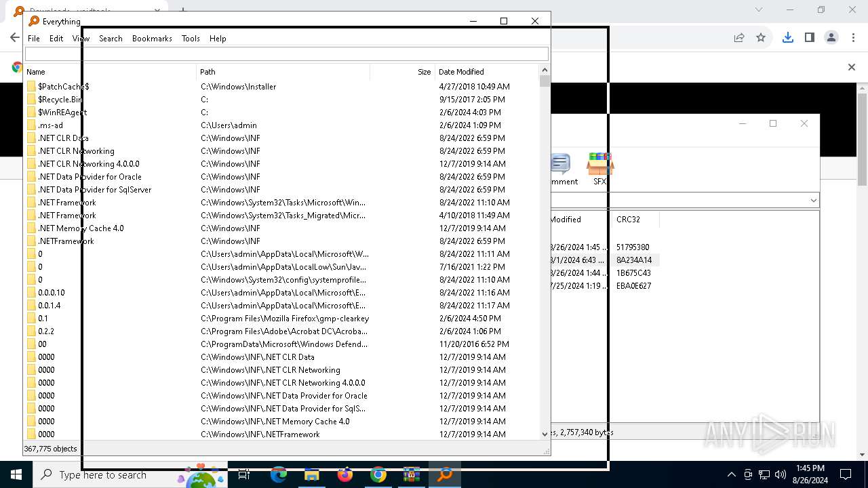Image resolution: width=868 pixels, height=488 pixels.
Task: Click date 11/20/2016 6:52 PM
Action: coord(474,344)
